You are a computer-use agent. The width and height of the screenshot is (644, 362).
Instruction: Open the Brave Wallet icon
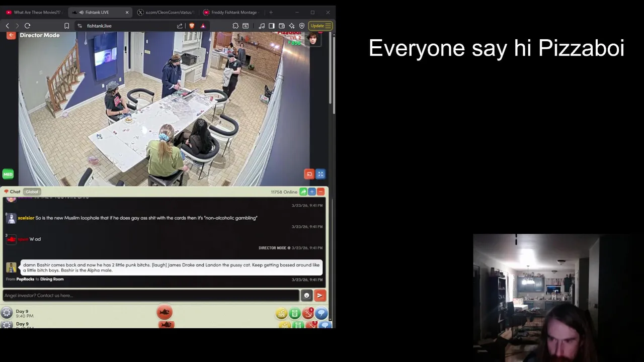click(x=282, y=26)
